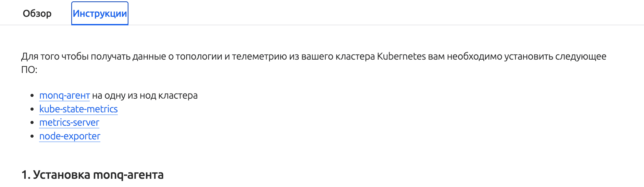Screen dimensions: 644x187
Task: Click the bullet point before monq-агент
Action: pyautogui.click(x=32, y=96)
